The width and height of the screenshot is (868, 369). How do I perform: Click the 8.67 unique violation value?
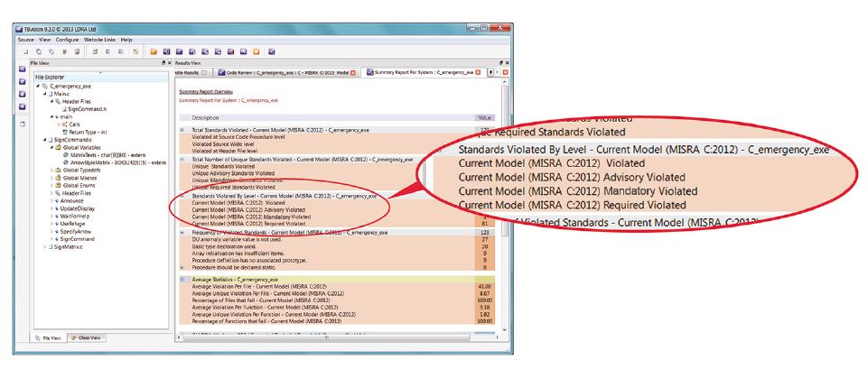coord(485,293)
